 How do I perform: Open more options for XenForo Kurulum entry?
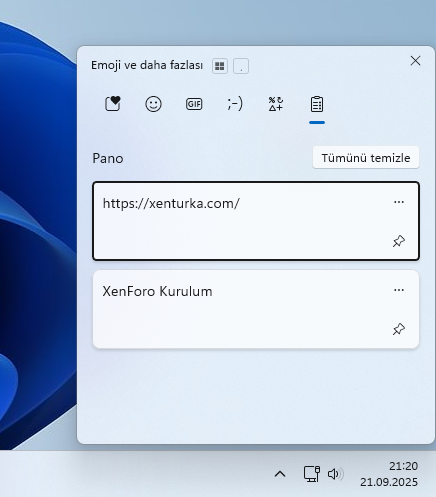399,290
